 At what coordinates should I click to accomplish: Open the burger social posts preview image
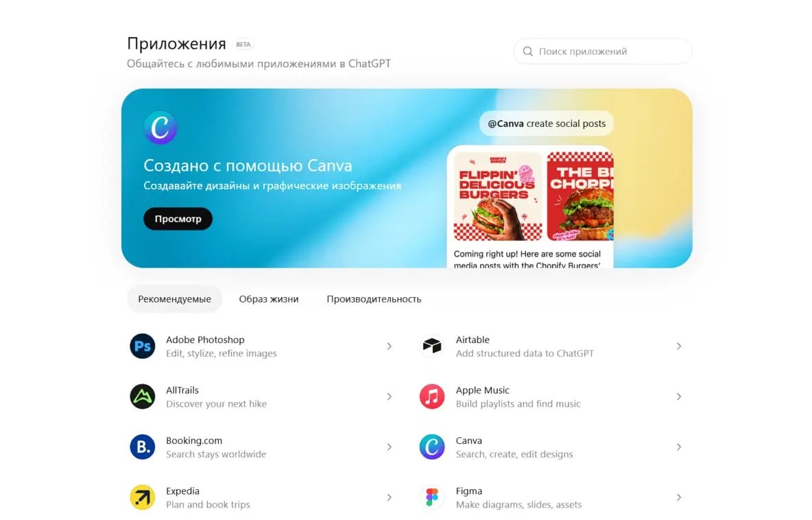pos(534,196)
